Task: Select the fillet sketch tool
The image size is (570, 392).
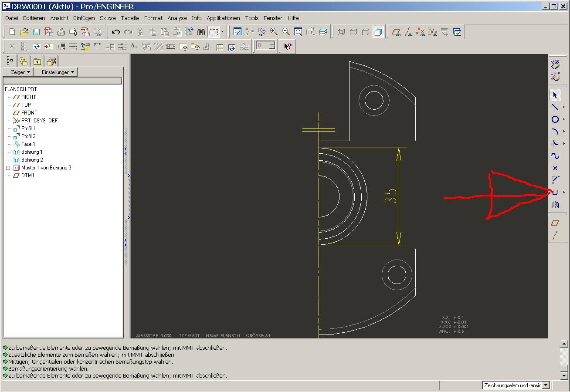Action: pos(555,143)
